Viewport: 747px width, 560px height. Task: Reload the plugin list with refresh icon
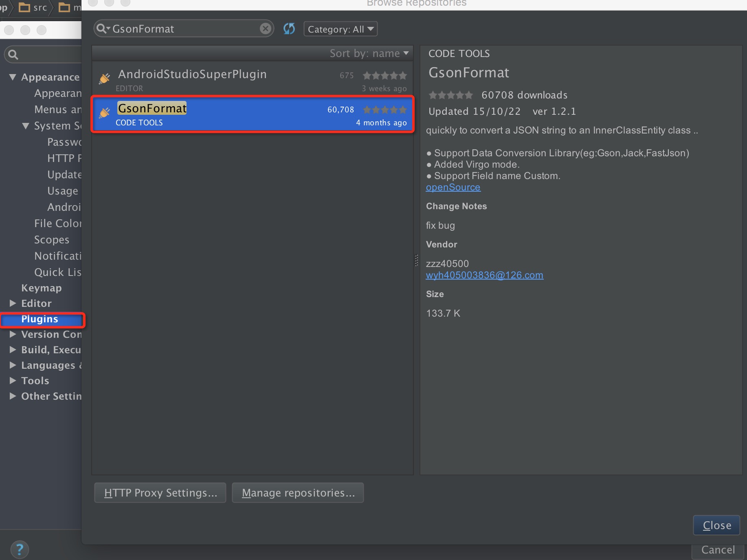tap(289, 28)
